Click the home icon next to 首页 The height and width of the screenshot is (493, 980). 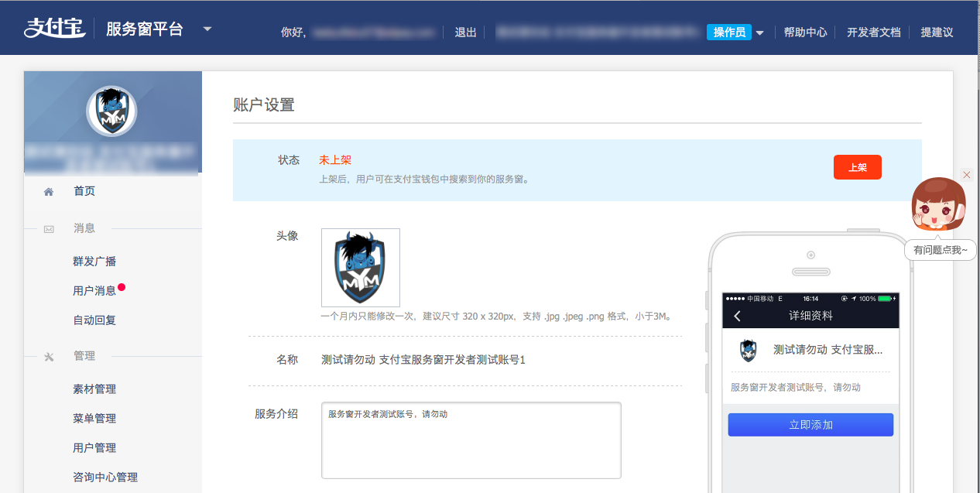pos(49,191)
